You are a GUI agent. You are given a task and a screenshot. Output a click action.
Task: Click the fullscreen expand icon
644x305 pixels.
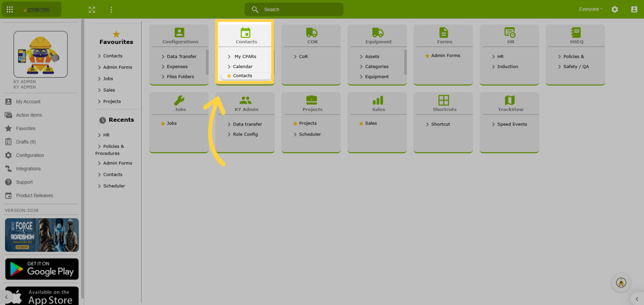(x=92, y=10)
